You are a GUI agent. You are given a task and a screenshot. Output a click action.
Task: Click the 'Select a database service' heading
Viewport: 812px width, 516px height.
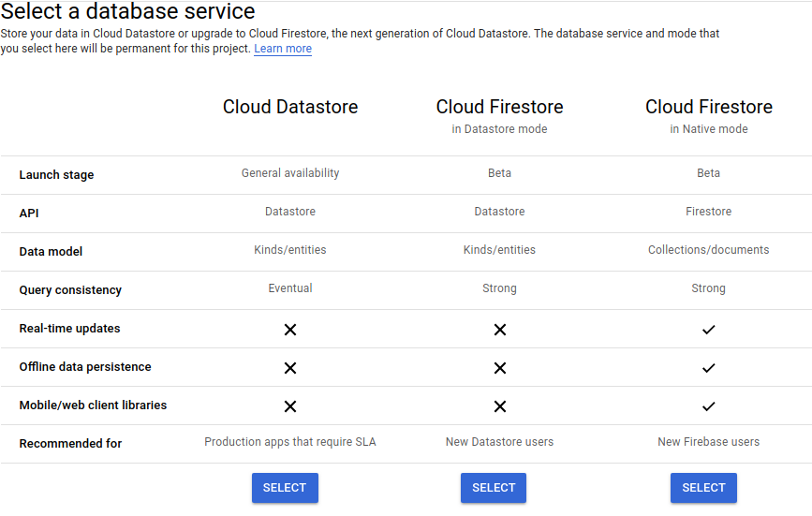[x=127, y=11]
